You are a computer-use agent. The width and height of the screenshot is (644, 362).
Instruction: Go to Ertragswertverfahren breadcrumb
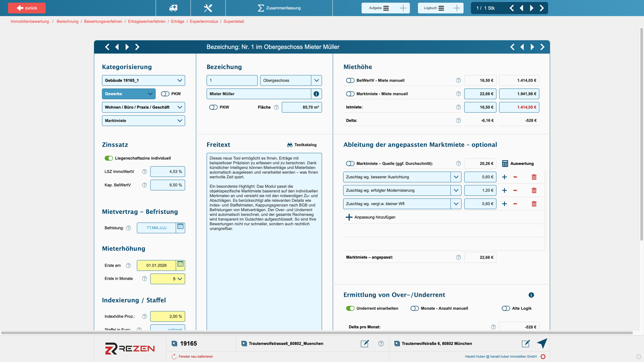(146, 21)
